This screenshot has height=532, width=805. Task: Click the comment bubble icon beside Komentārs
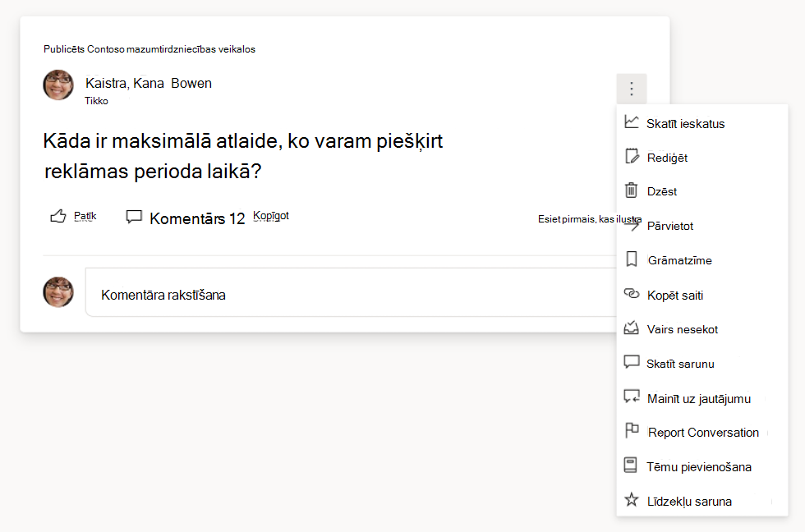coord(134,217)
